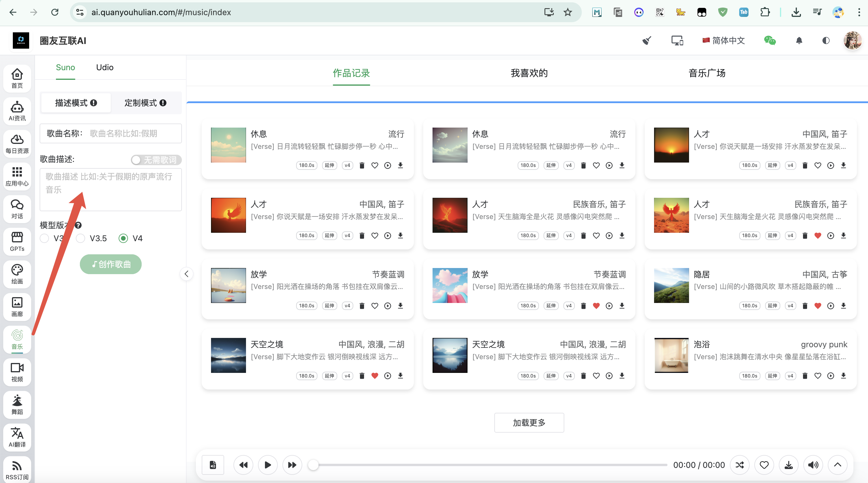Mute volume speaker in player bar
Image resolution: width=868 pixels, height=483 pixels.
pyautogui.click(x=813, y=465)
